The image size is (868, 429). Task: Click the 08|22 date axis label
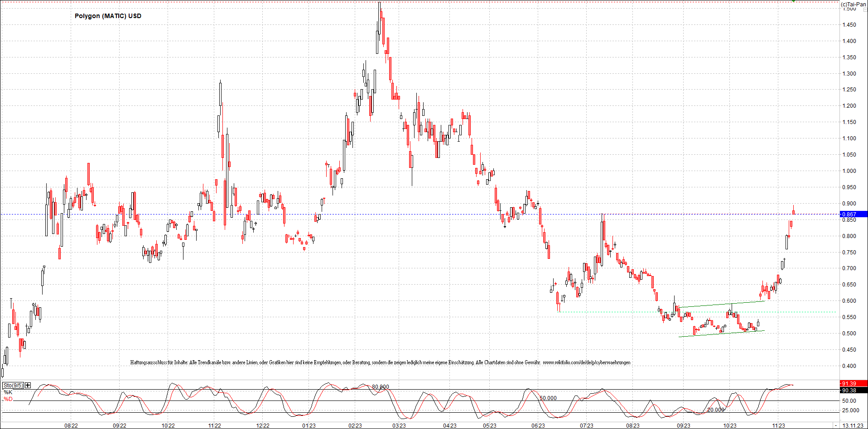pyautogui.click(x=71, y=425)
